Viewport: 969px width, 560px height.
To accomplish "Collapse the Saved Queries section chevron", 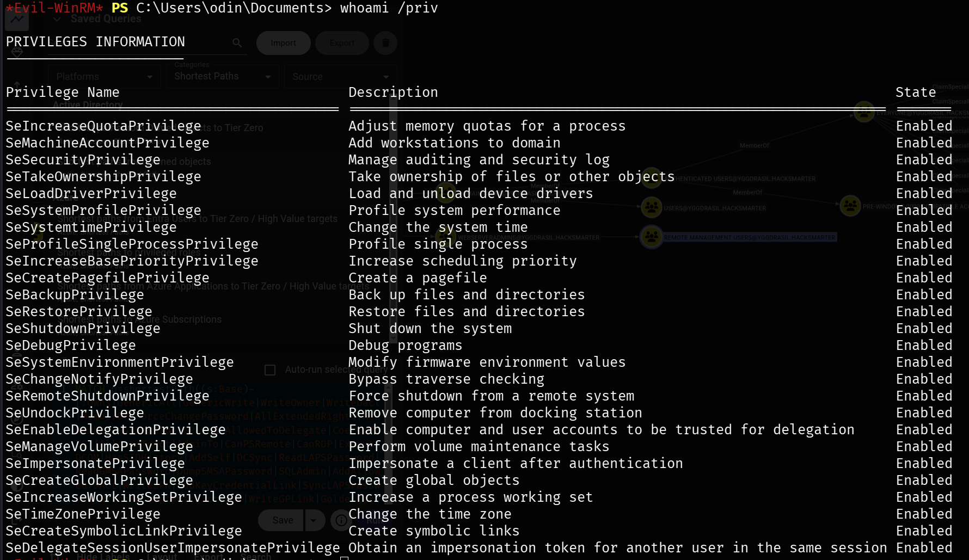I will (x=57, y=19).
